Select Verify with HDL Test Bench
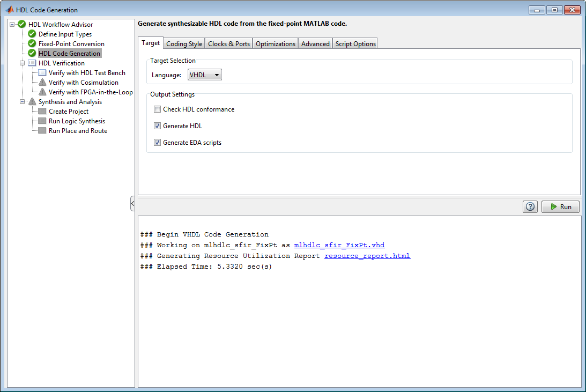 pyautogui.click(x=87, y=73)
